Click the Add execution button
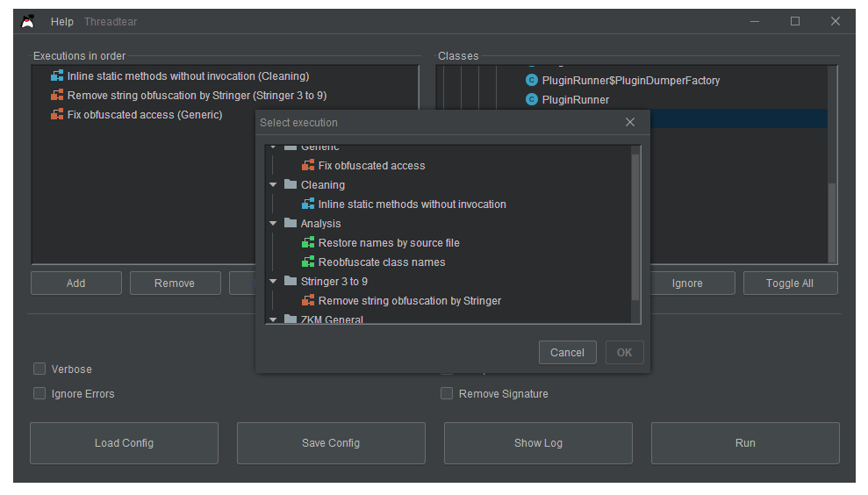The height and width of the screenshot is (495, 868). coord(76,283)
